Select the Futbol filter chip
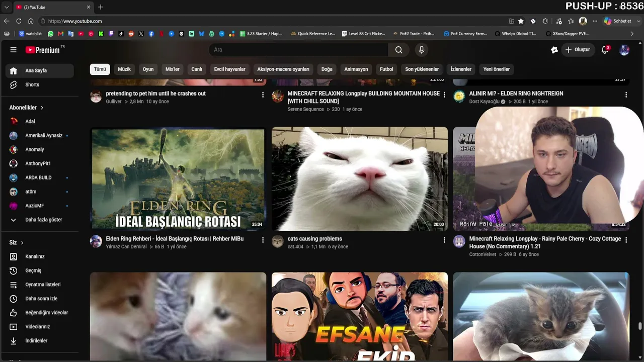The height and width of the screenshot is (362, 644). (x=386, y=69)
